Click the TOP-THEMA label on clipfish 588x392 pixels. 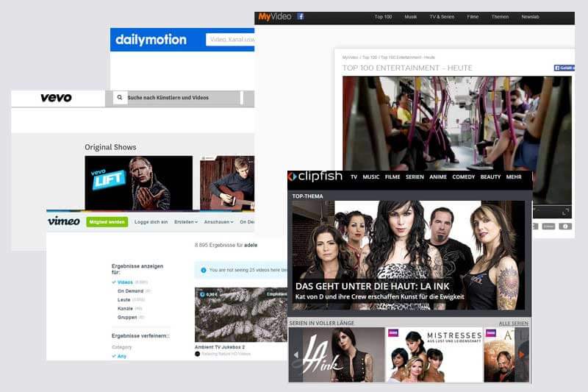tap(307, 196)
